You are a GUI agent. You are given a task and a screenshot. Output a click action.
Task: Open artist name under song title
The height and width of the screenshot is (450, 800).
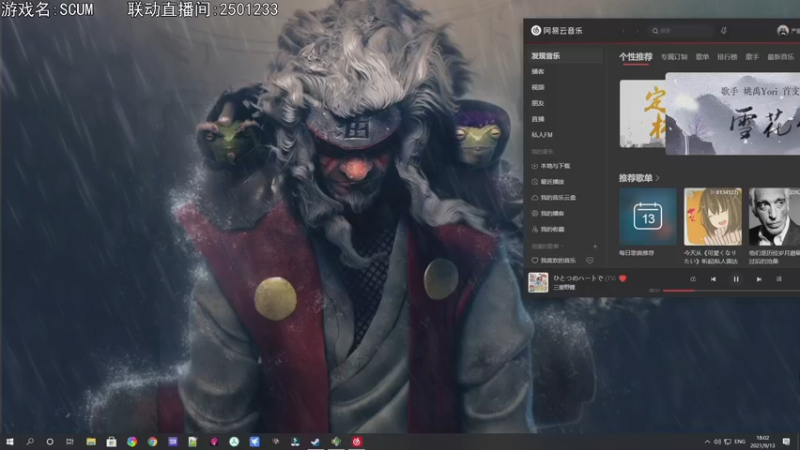[x=564, y=287]
